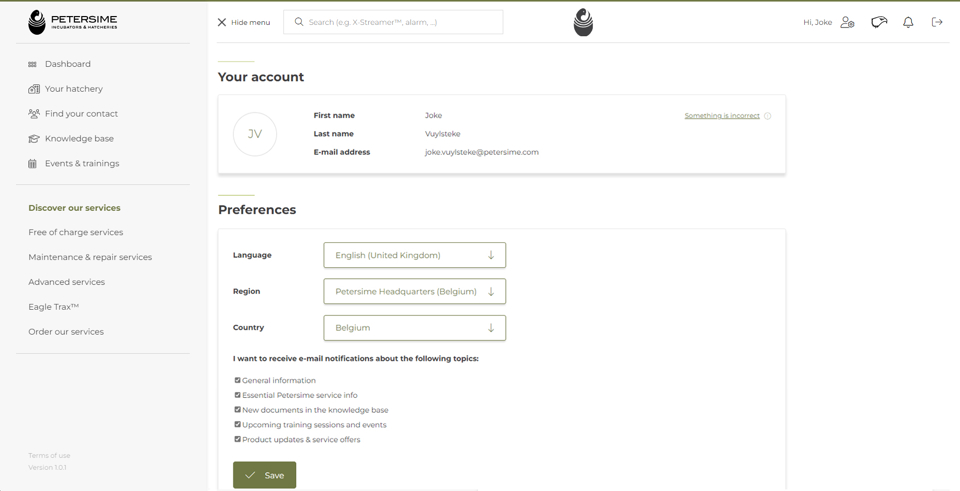960x491 pixels.
Task: Expand the Region dropdown
Action: coord(414,291)
